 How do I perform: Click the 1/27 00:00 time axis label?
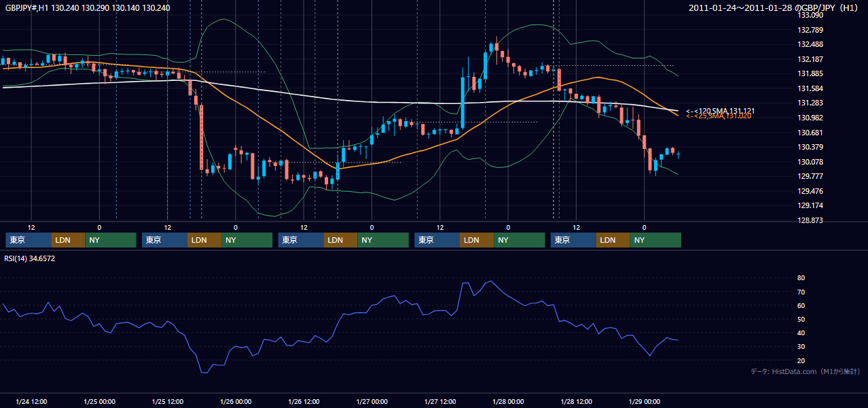point(372,402)
